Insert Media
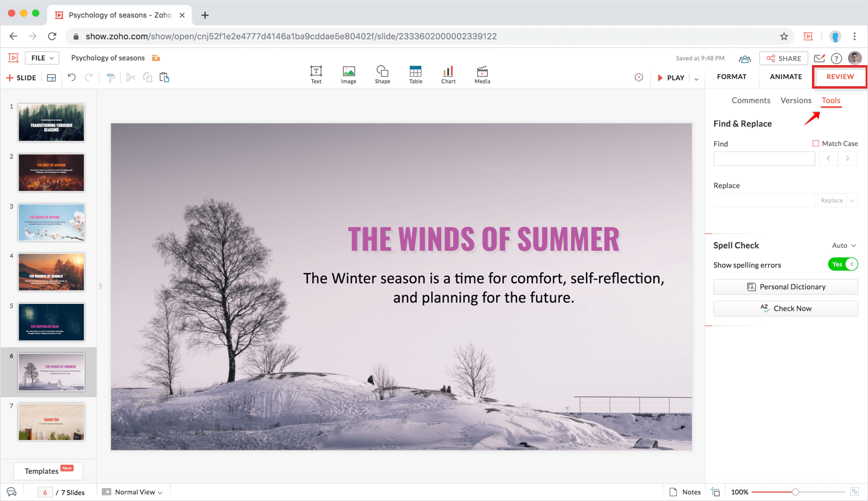The width and height of the screenshot is (868, 501). click(x=482, y=75)
